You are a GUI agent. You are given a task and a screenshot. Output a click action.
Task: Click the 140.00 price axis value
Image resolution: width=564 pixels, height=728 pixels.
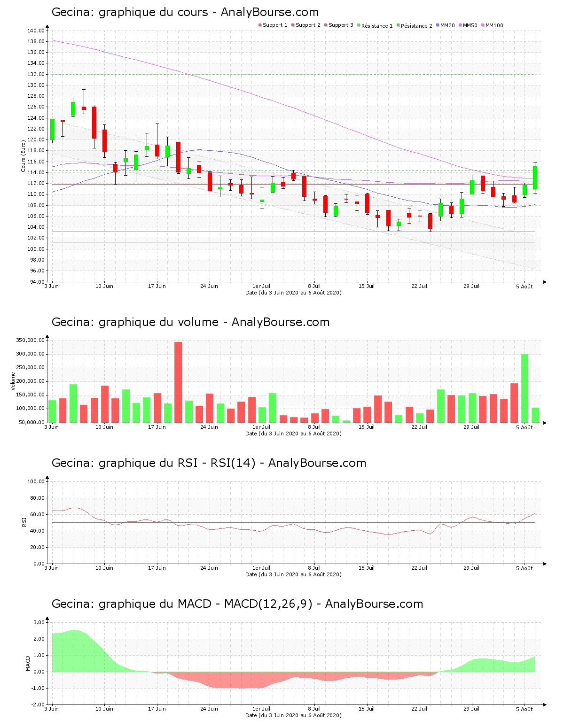point(36,31)
